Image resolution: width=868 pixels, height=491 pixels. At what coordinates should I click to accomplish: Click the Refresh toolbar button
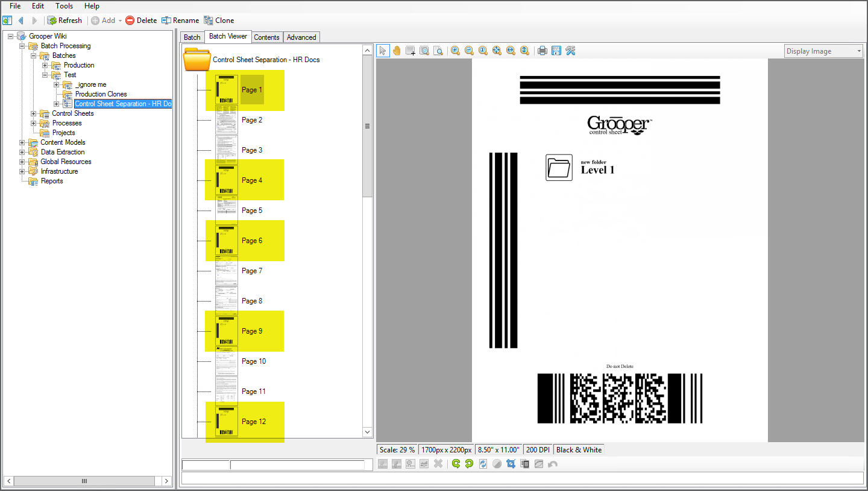pyautogui.click(x=64, y=21)
